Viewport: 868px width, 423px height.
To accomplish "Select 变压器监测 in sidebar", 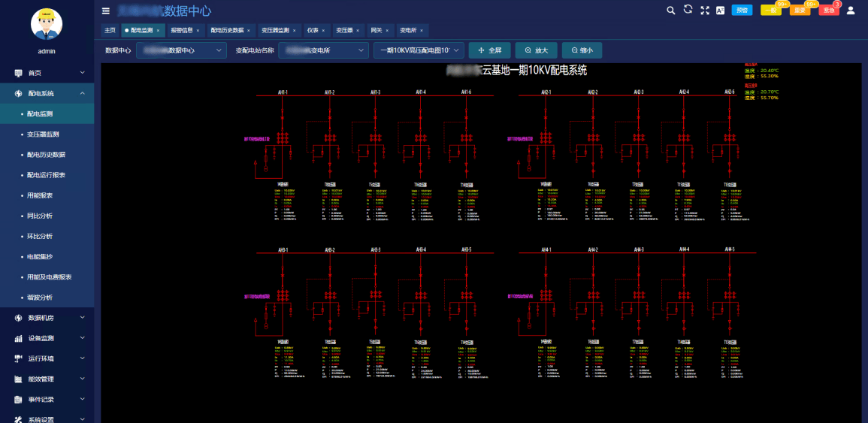I will [47, 134].
